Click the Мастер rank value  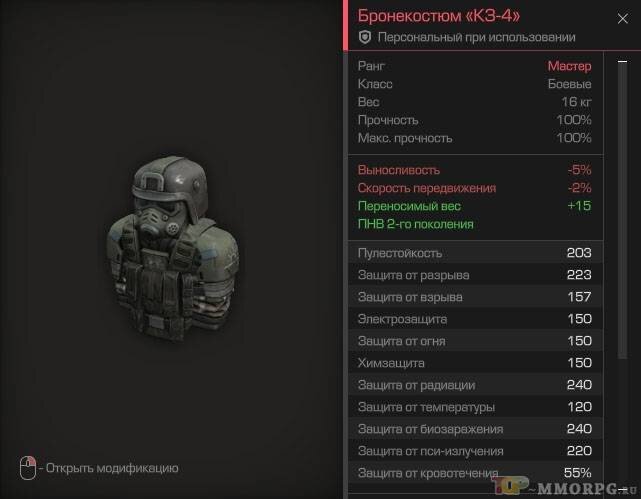point(569,66)
